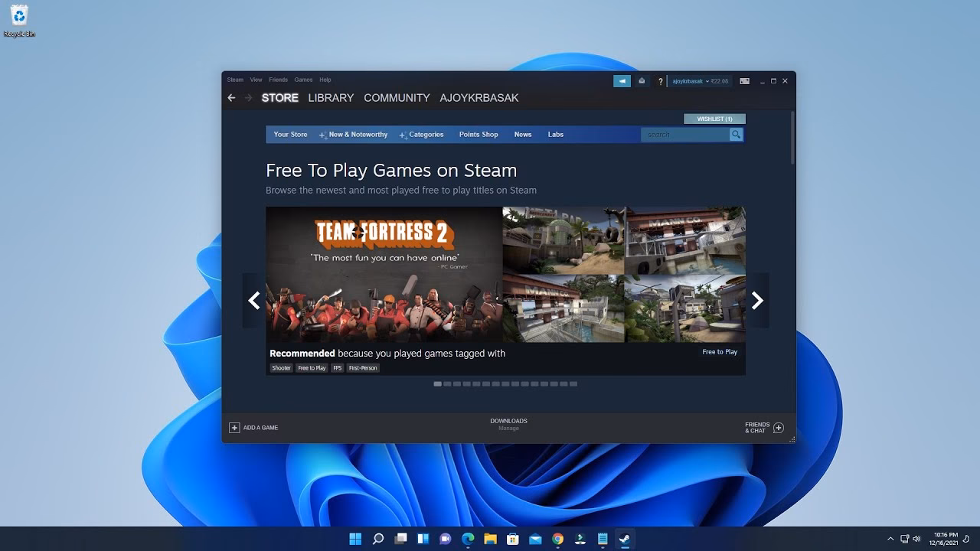
Task: Open the Team Fortress 2 banner
Action: (384, 274)
